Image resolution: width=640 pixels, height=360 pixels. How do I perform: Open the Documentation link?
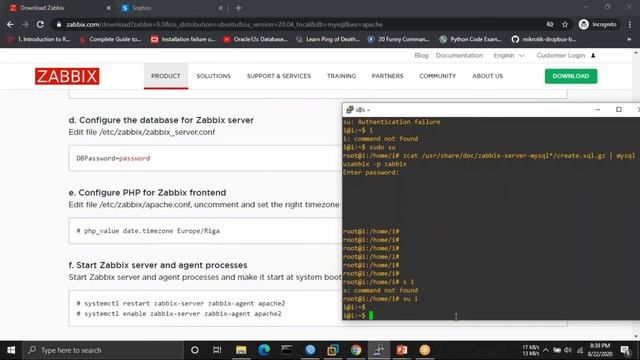coord(459,55)
